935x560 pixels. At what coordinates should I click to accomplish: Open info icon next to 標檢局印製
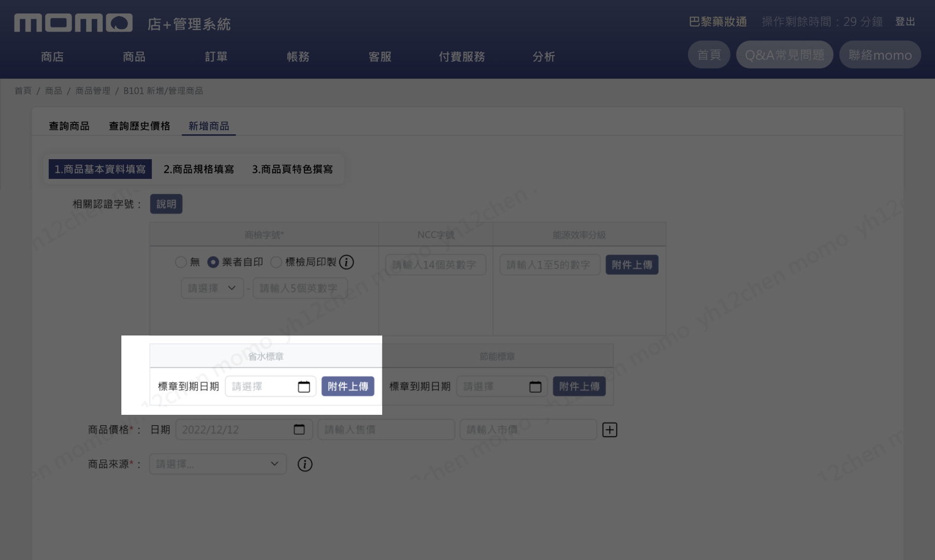[346, 262]
